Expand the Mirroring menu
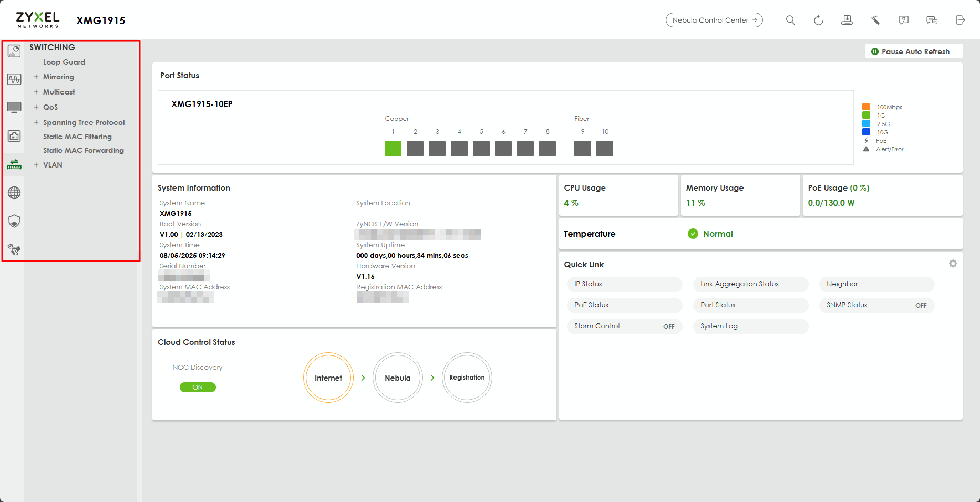This screenshot has height=502, width=980. (x=36, y=77)
